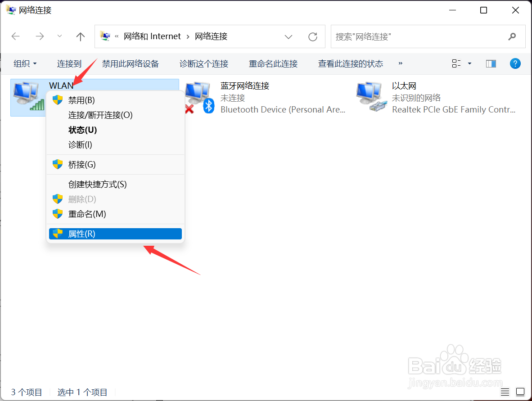
Task: Show more commands with » chevron
Action: tap(401, 63)
